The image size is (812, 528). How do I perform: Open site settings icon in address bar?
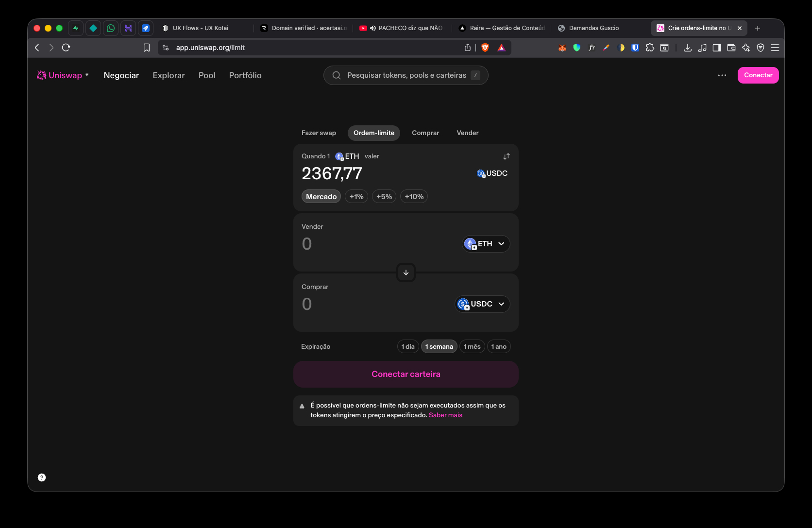point(166,48)
